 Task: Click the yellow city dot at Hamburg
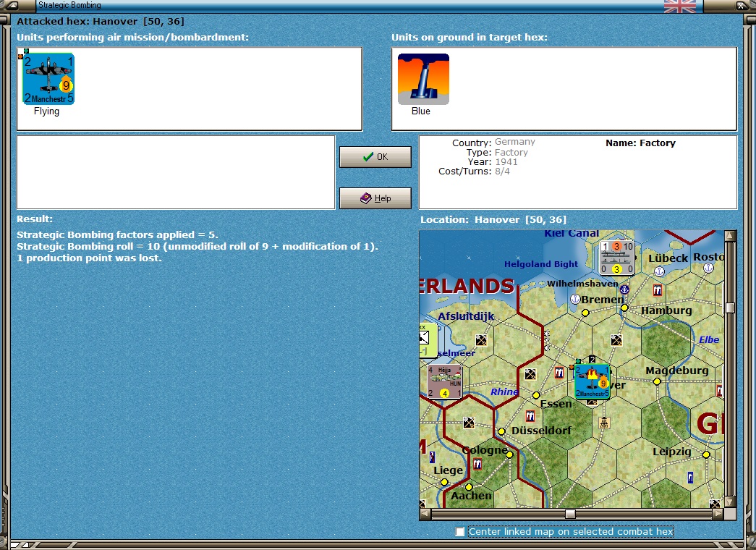click(x=624, y=308)
